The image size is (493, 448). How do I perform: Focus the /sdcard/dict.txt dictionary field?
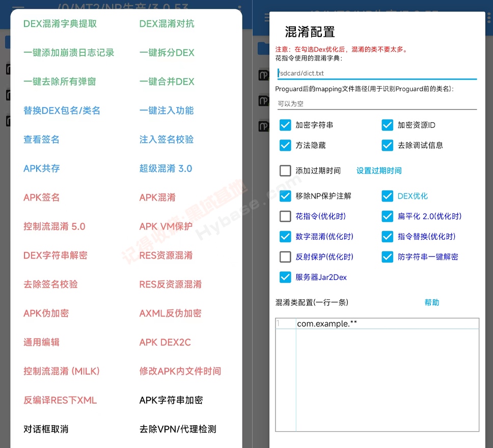pos(377,73)
